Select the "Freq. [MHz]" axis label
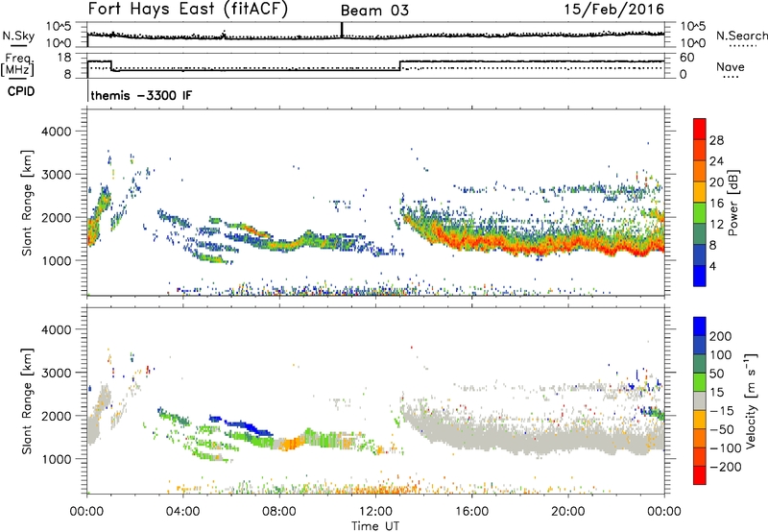 point(18,65)
